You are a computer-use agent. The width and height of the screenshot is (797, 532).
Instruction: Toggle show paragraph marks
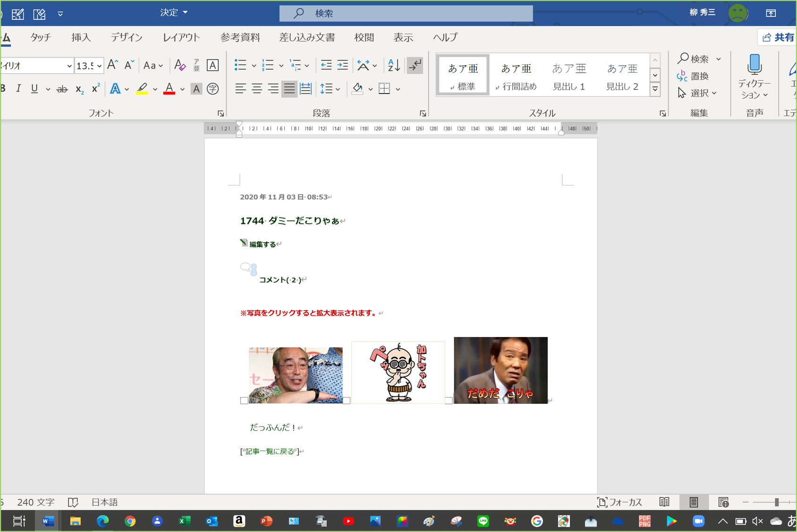pyautogui.click(x=415, y=65)
